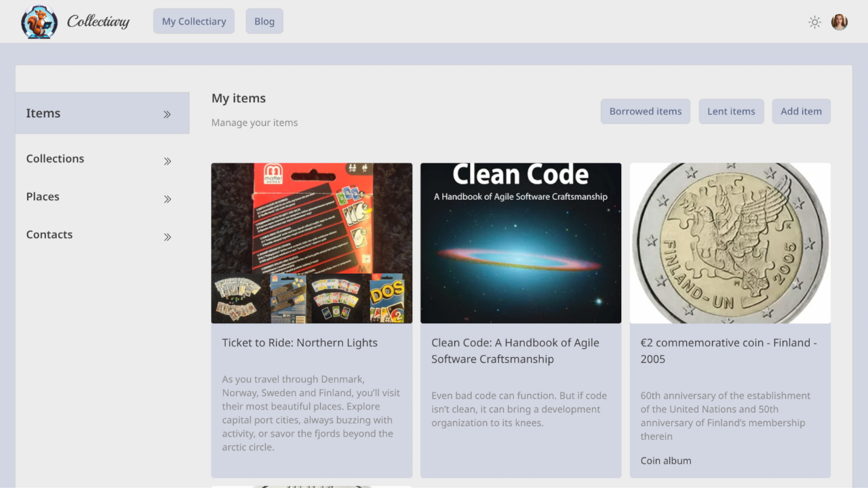This screenshot has height=488, width=868.
Task: Open the Clean Code: A Handbook title
Action: [x=515, y=351]
